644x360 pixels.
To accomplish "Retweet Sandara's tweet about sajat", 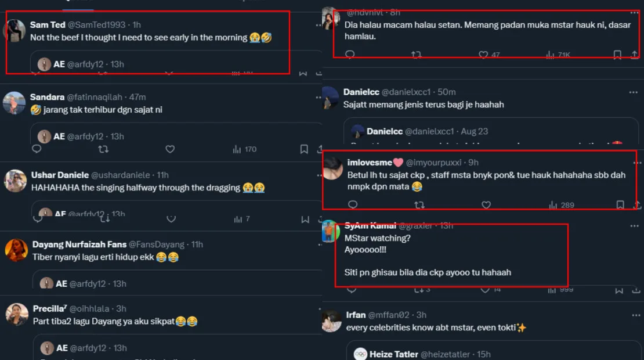I will (x=103, y=149).
